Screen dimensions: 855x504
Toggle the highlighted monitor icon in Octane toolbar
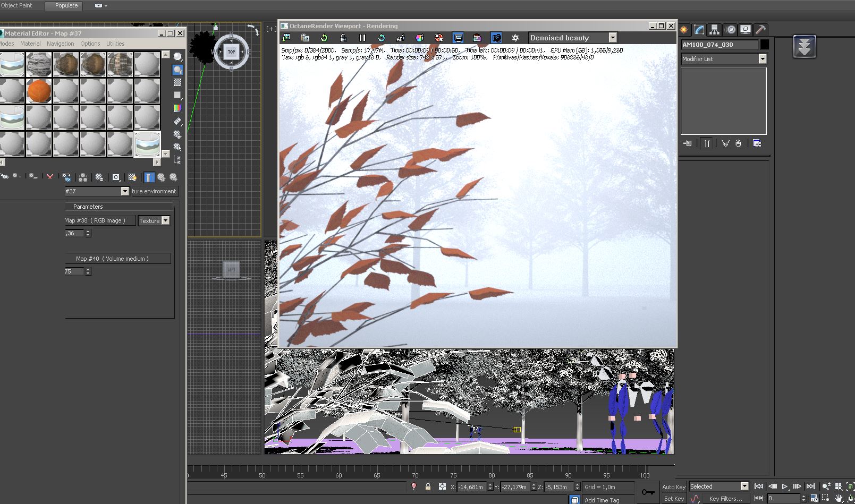click(x=458, y=38)
